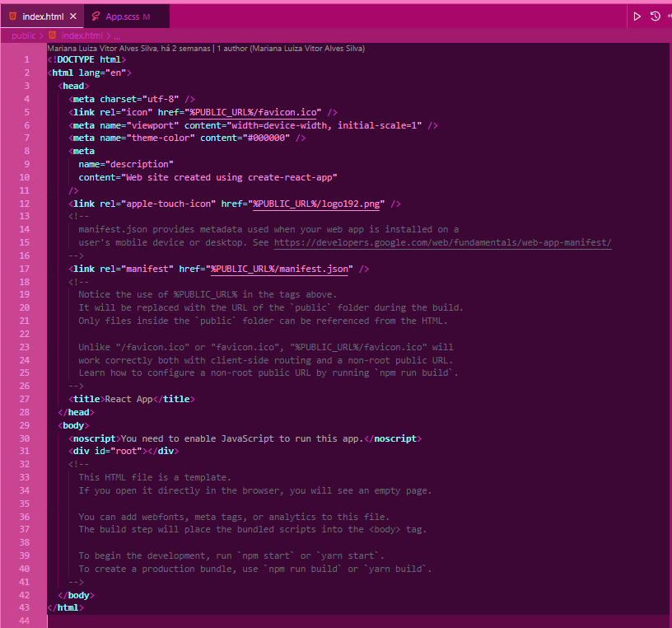Click 'work correctly both with client-side routing' comment
672x628 pixels.
(266, 360)
